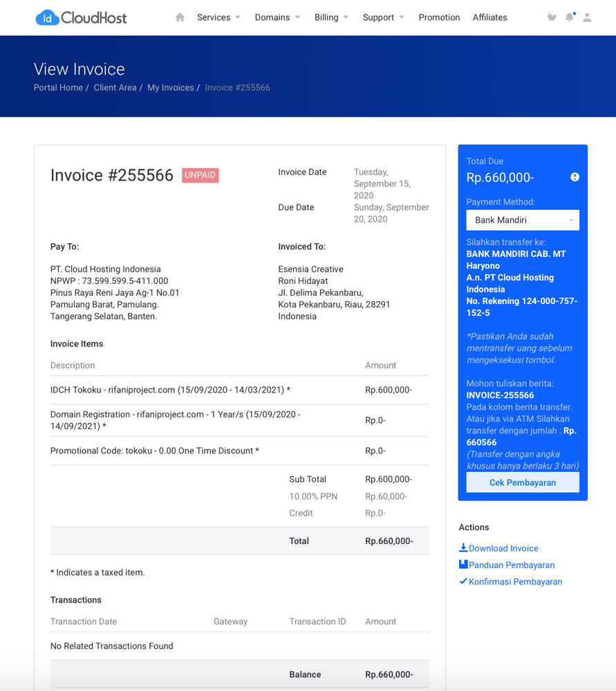Open Client Area from the breadcrumb trail
Image resolution: width=616 pixels, height=691 pixels.
(x=115, y=87)
